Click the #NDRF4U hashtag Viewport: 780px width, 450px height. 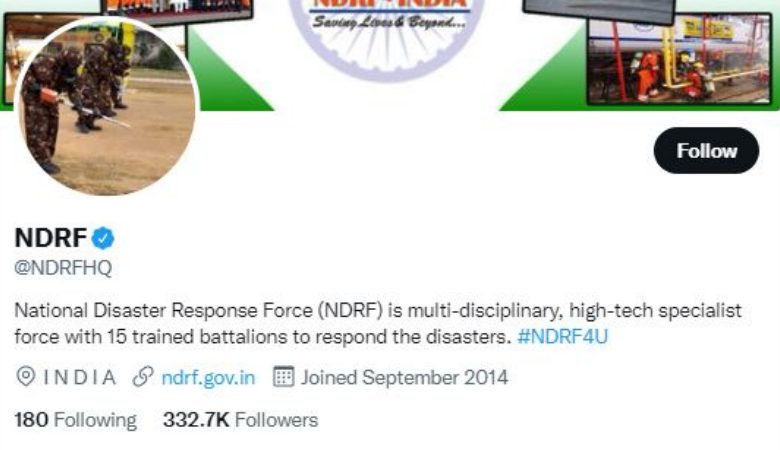coord(562,337)
